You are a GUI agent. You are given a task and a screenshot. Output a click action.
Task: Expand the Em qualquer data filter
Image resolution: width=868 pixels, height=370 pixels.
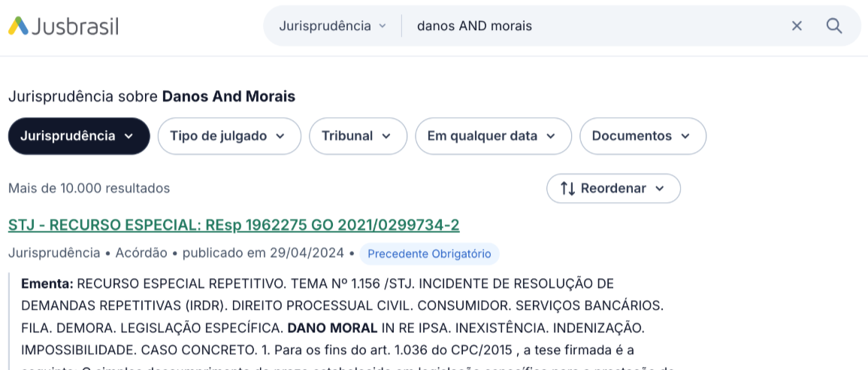[492, 136]
